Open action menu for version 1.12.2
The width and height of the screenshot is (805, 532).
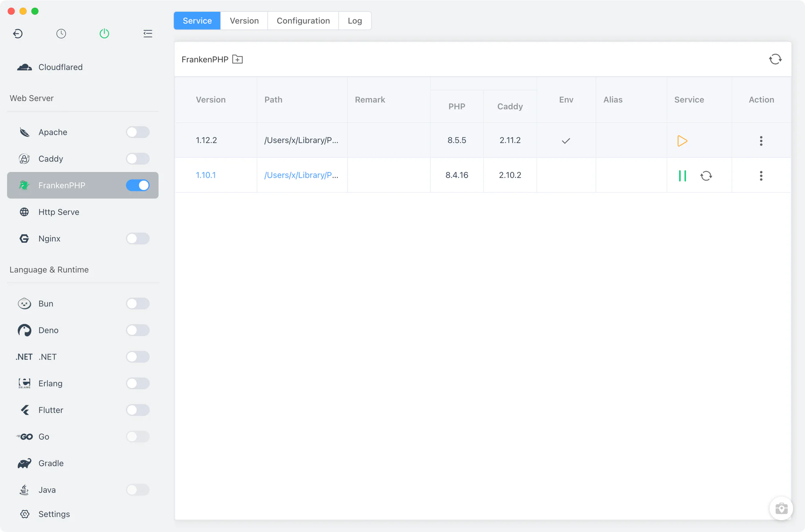761,141
